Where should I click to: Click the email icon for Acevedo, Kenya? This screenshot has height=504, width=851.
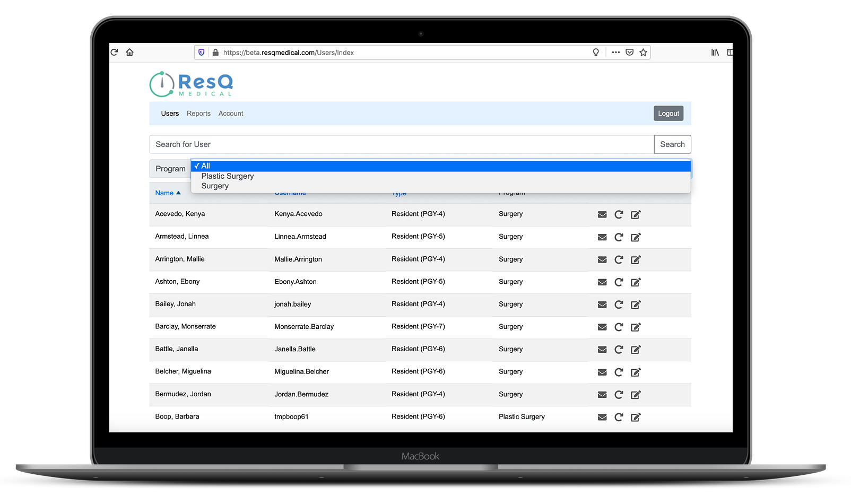[x=602, y=214]
